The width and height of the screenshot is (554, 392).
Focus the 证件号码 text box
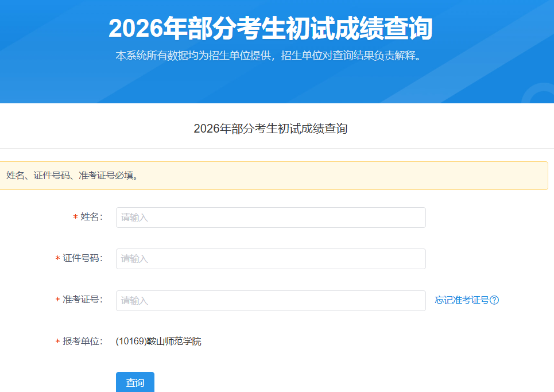(x=270, y=259)
